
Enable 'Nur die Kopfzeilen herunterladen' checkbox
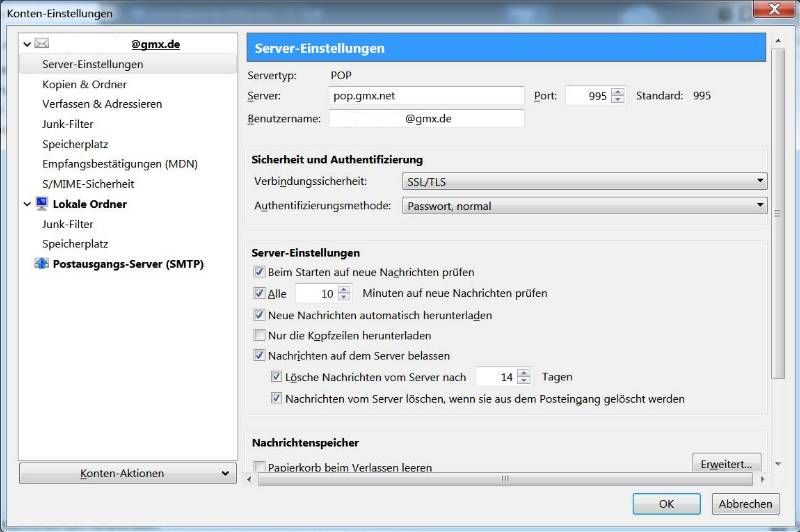[x=260, y=336]
